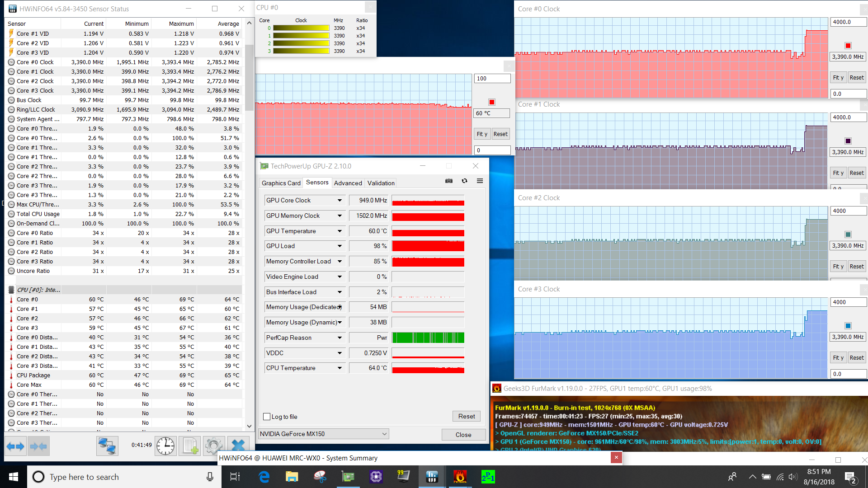The width and height of the screenshot is (868, 488).
Task: Click the CPU [#0] chip group icon
Action: coord(11,290)
